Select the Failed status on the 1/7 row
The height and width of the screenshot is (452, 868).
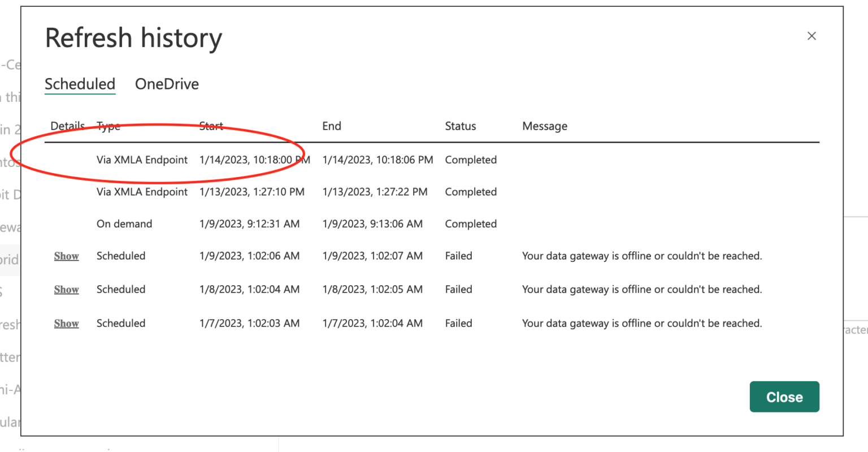(458, 323)
